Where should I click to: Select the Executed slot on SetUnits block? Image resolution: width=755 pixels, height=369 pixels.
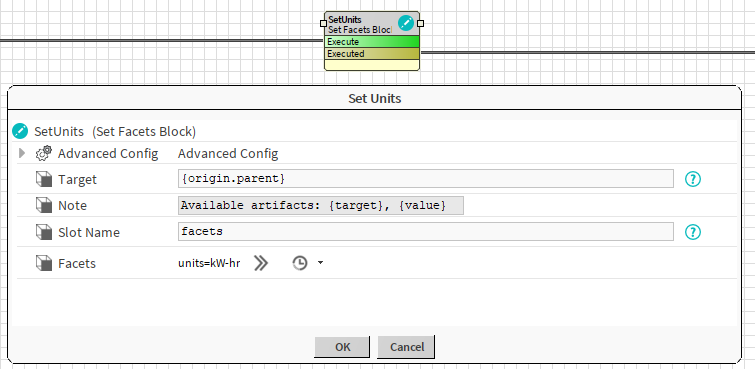tap(372, 53)
